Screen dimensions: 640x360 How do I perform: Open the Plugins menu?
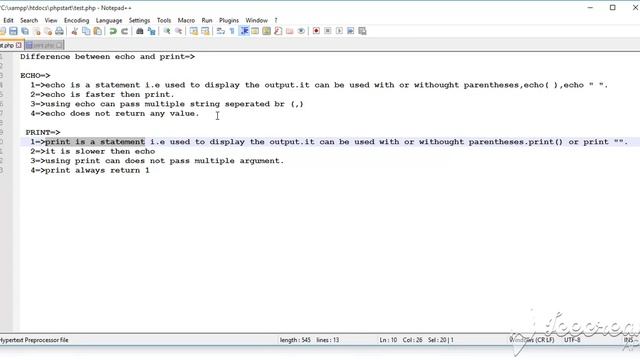coord(229,20)
